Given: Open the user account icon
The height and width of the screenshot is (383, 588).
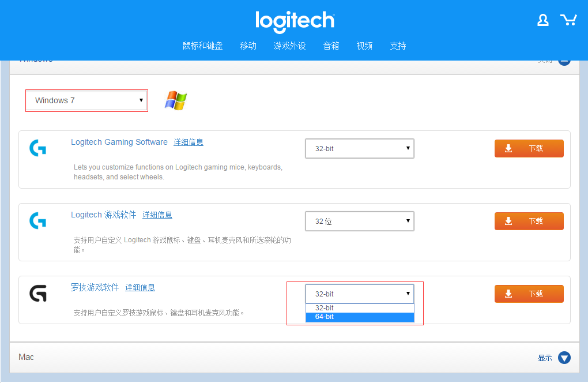Looking at the screenshot, I should coord(542,20).
